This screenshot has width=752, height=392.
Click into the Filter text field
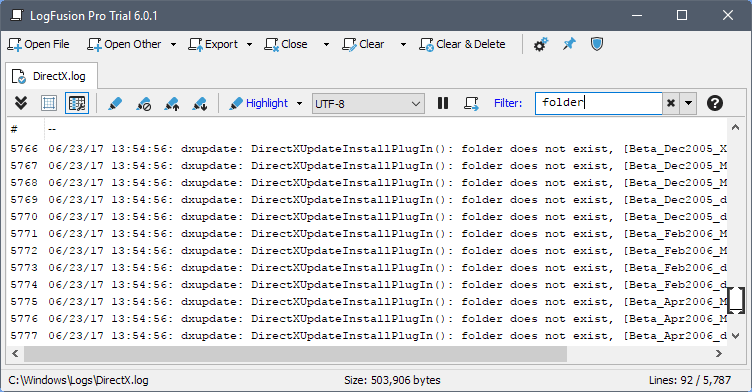tap(599, 103)
